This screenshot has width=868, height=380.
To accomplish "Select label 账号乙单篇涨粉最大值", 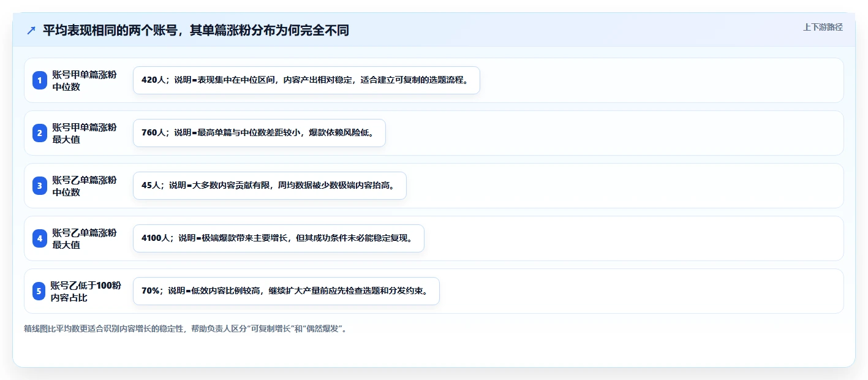I will click(x=85, y=238).
